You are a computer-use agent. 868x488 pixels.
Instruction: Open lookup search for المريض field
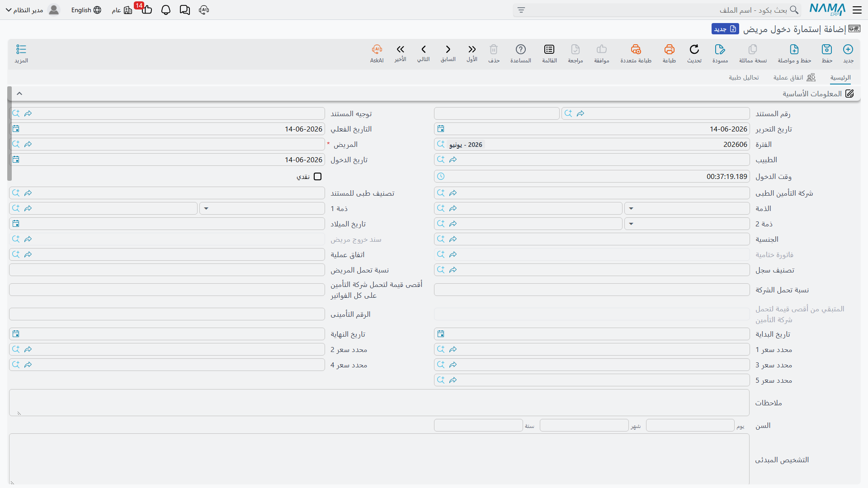tap(16, 144)
